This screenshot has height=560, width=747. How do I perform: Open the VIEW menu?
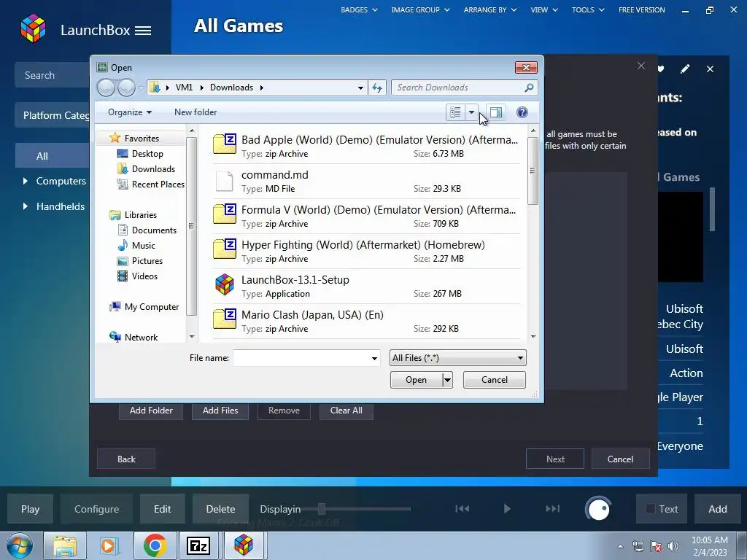click(x=544, y=9)
